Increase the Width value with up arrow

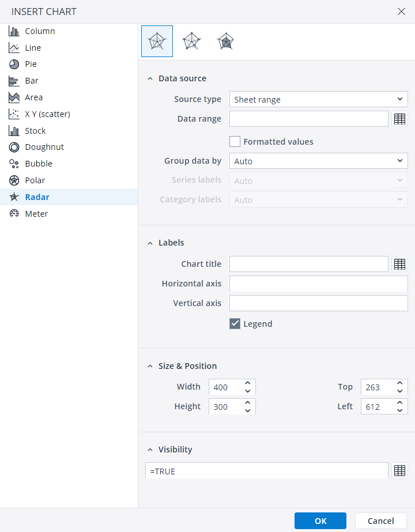248,383
